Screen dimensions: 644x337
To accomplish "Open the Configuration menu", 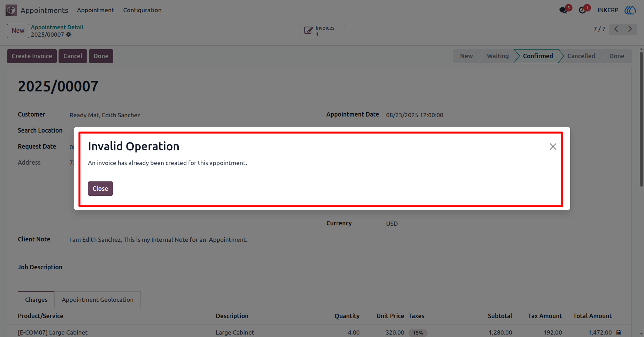I will (142, 10).
